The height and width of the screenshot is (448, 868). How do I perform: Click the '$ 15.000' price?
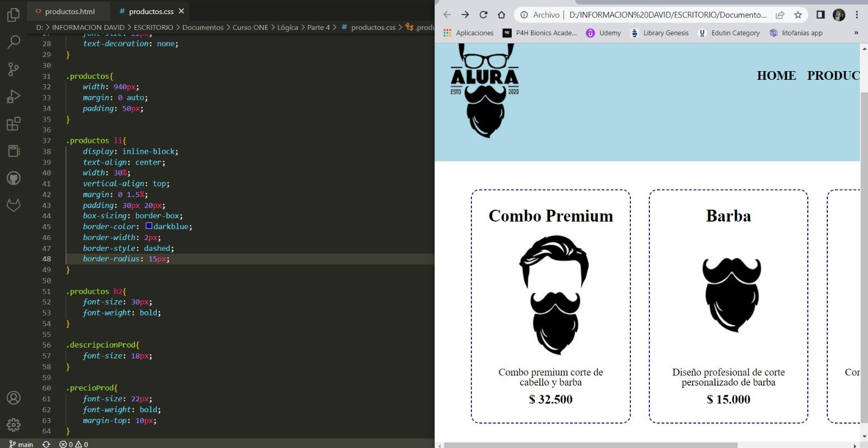(729, 399)
